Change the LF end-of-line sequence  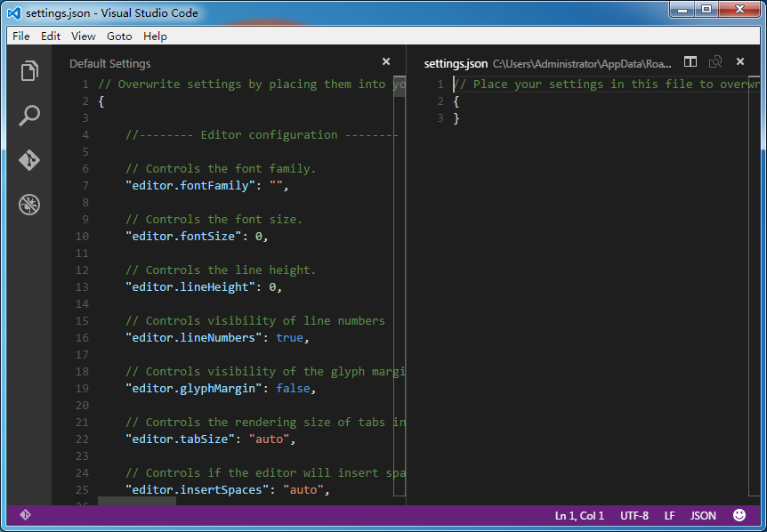(x=669, y=515)
